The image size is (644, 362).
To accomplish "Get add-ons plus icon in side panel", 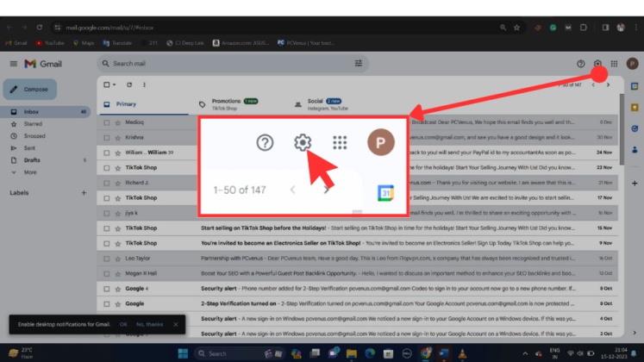I will coord(635,183).
